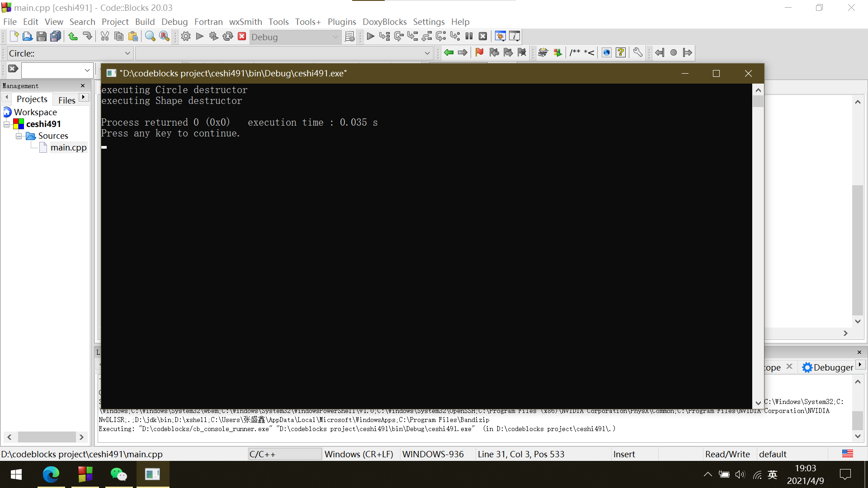Open the Debugging windows bug icon
Screen dimensions: 868x488
500,37
